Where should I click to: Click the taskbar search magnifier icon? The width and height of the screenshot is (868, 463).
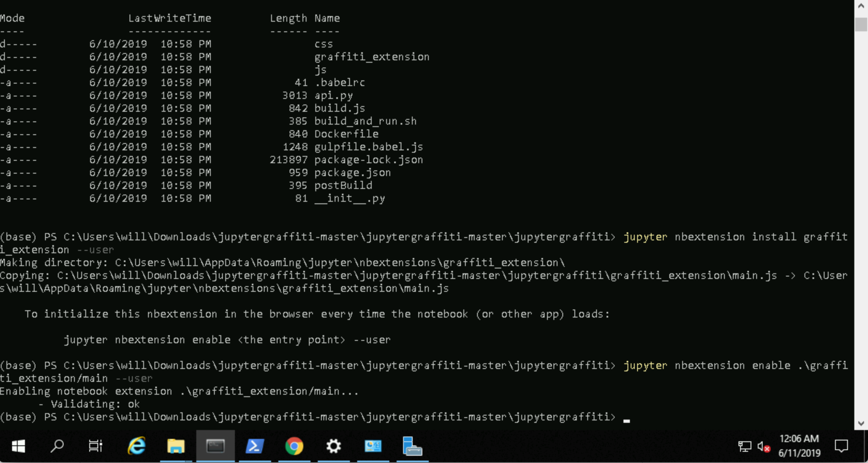coord(57,446)
